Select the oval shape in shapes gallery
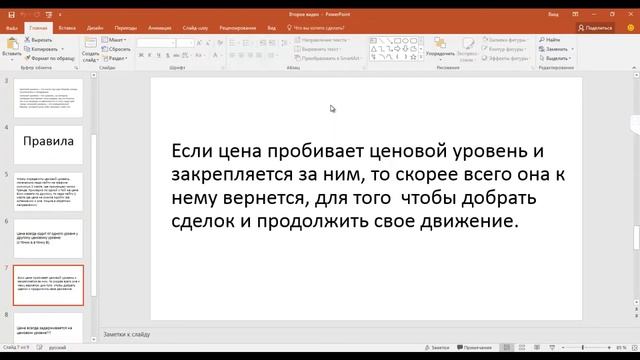The image size is (640, 360). (x=405, y=41)
